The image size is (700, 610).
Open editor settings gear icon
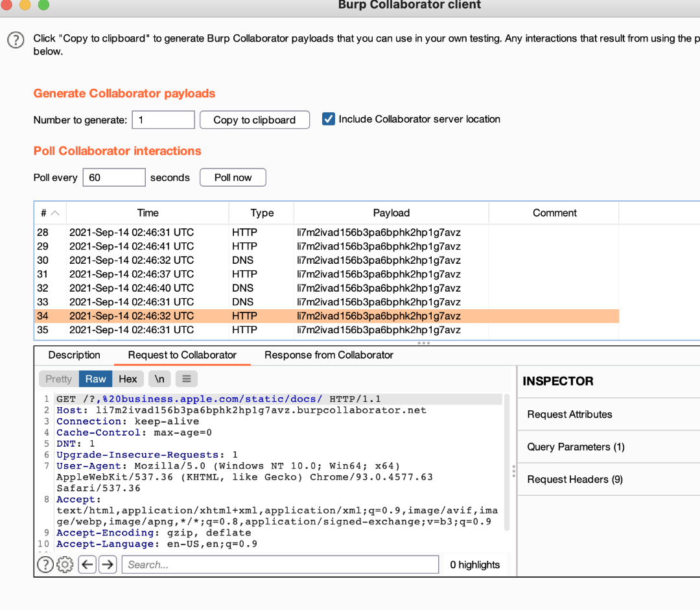65,565
